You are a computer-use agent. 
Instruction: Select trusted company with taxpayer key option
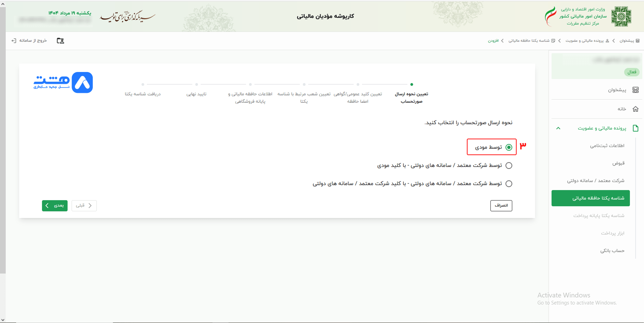(x=509, y=166)
